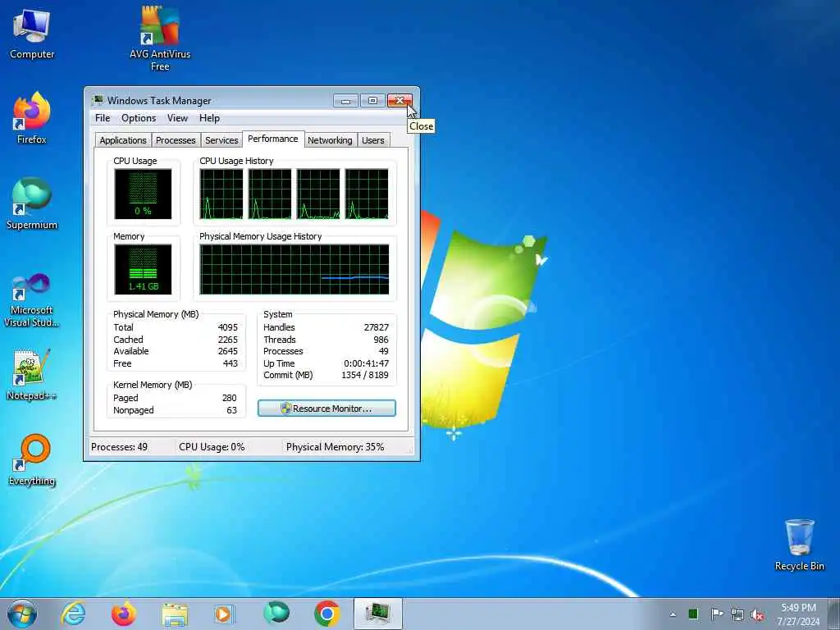This screenshot has height=630, width=840.
Task: Launch Supermium from the taskbar
Action: click(x=276, y=613)
